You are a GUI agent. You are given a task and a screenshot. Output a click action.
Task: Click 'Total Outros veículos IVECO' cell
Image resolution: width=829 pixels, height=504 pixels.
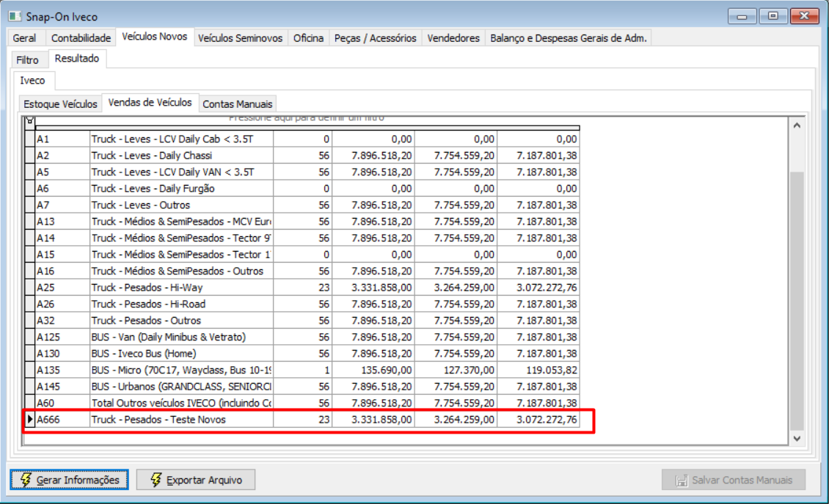pyautogui.click(x=181, y=403)
